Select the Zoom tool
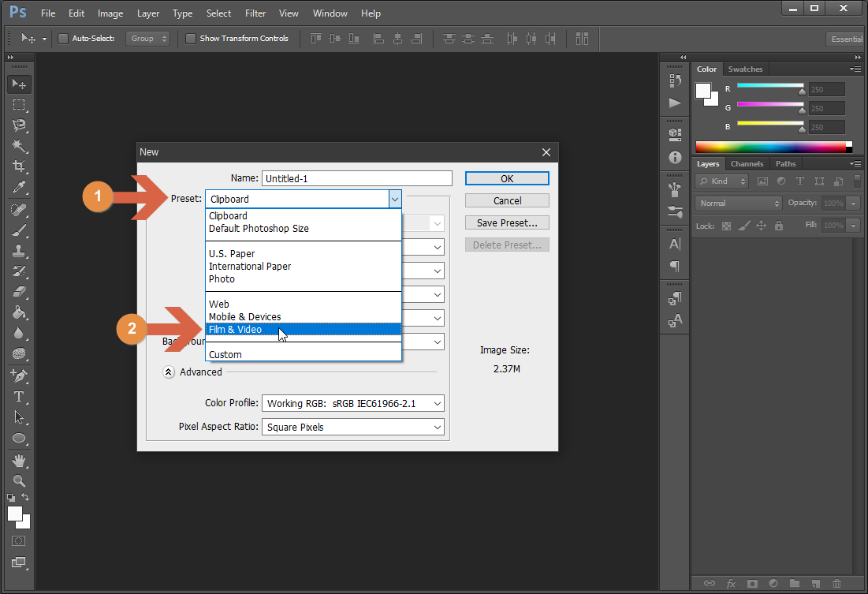Viewport: 868px width, 594px height. click(19, 480)
